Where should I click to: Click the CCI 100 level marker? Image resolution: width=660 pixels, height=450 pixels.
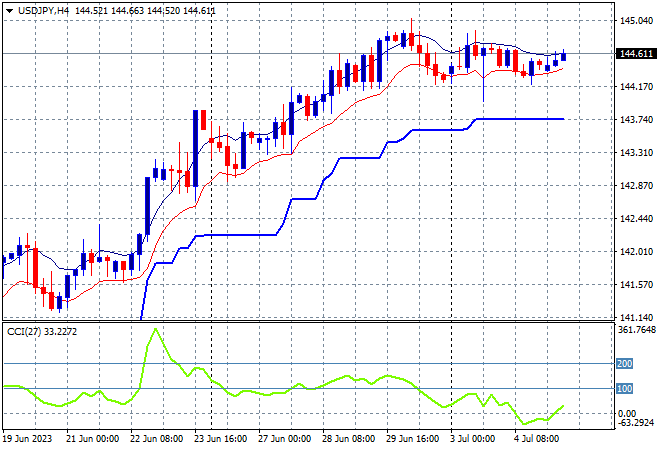pyautogui.click(x=624, y=389)
